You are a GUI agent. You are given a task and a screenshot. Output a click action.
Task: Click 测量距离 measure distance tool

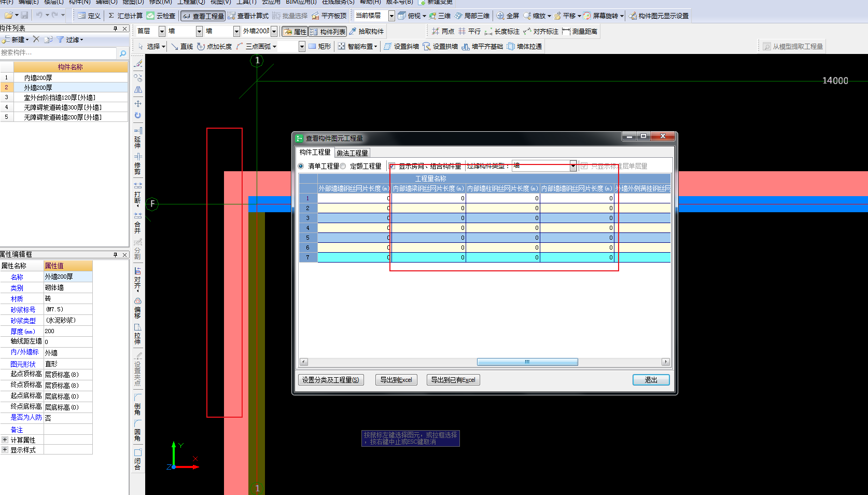point(580,31)
